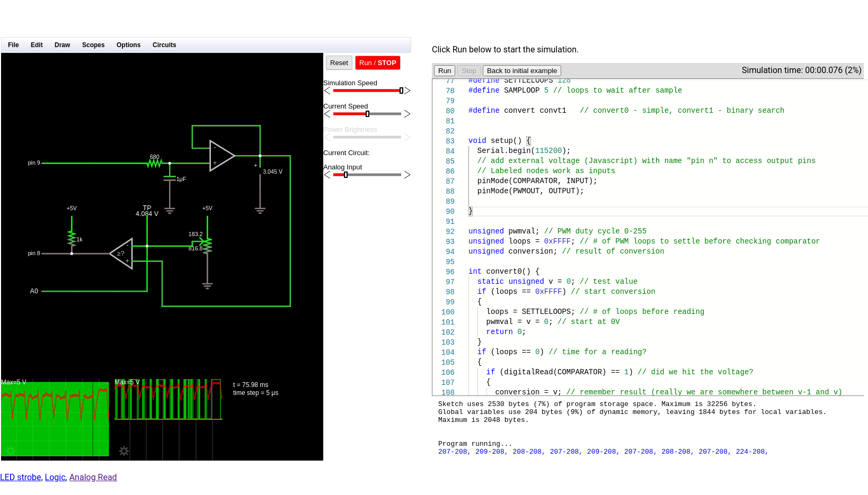Open the Draw menu
The image size is (868, 495).
(62, 45)
